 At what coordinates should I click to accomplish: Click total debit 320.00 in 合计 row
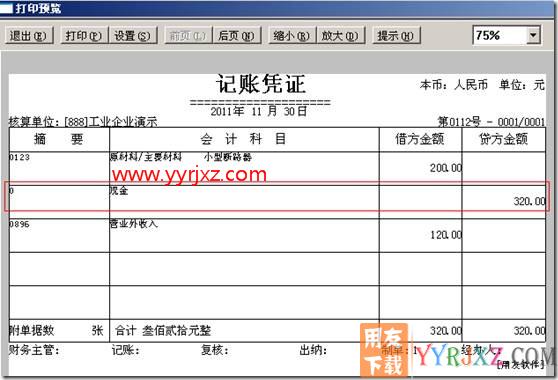coord(446,331)
